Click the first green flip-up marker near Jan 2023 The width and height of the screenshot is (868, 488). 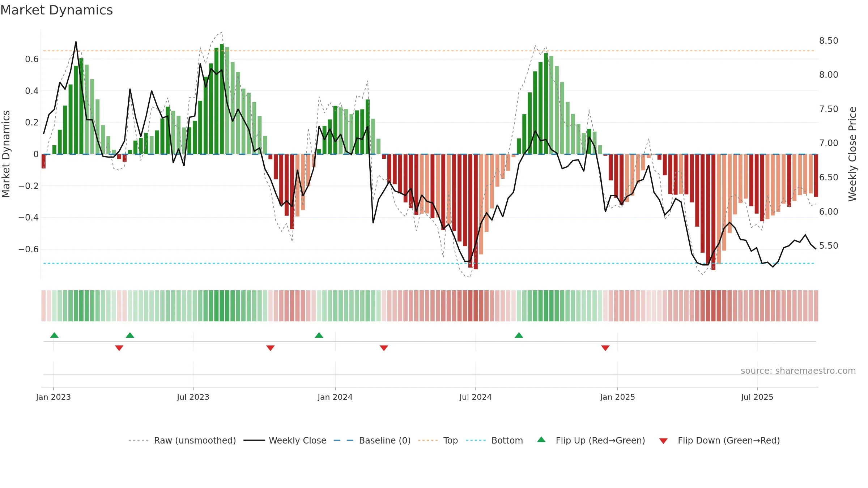[54, 335]
